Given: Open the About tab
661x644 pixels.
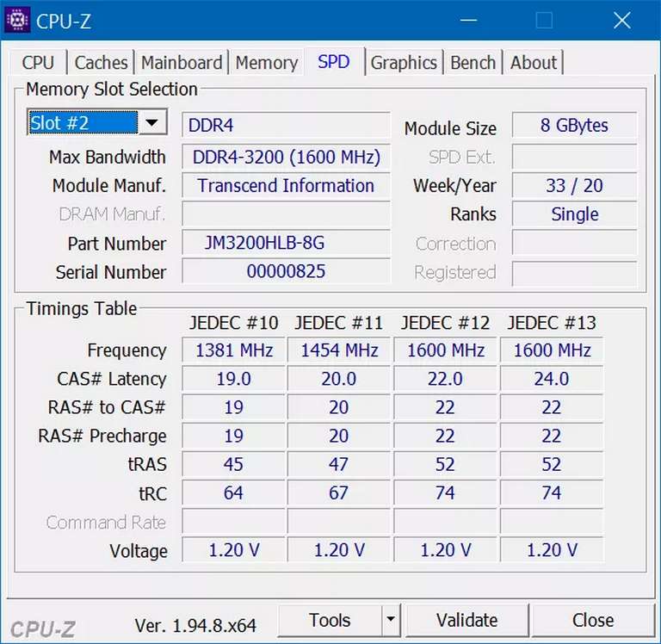Looking at the screenshot, I should (534, 62).
